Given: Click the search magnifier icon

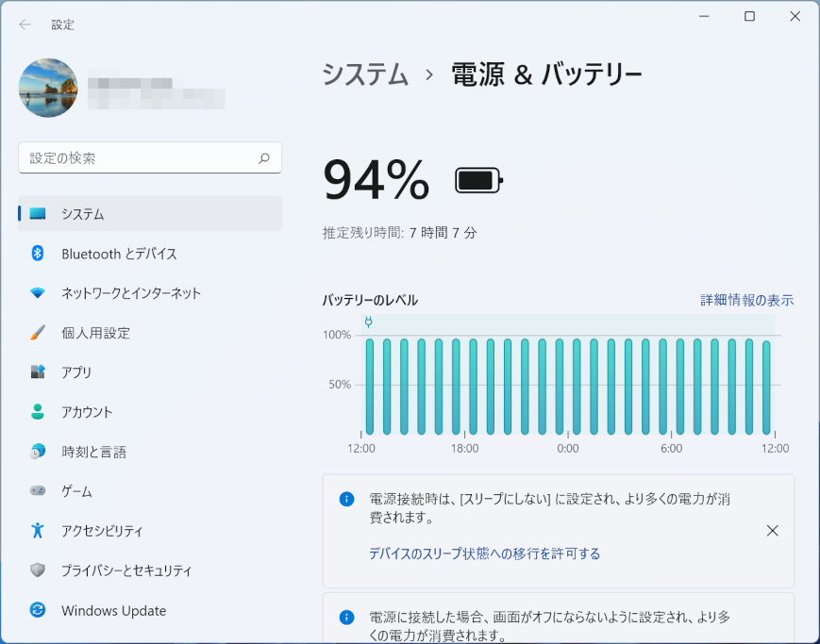Looking at the screenshot, I should point(264,158).
